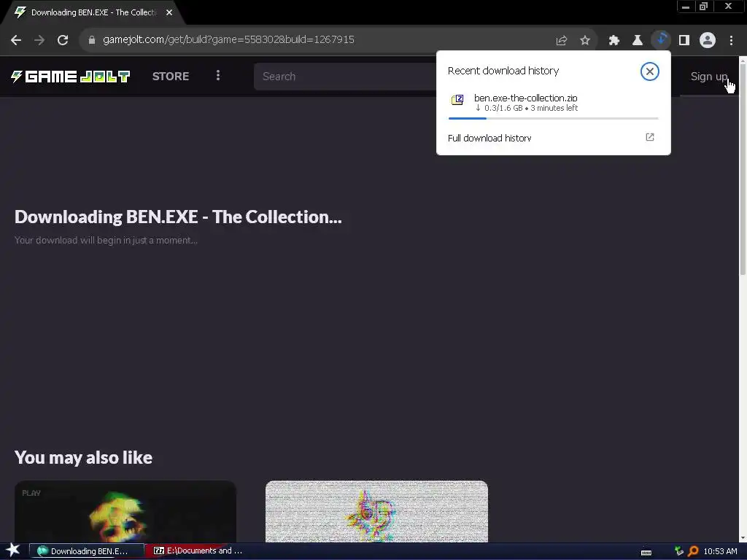Image resolution: width=747 pixels, height=560 pixels.
Task: Click the download progress bar
Action: coord(553,118)
